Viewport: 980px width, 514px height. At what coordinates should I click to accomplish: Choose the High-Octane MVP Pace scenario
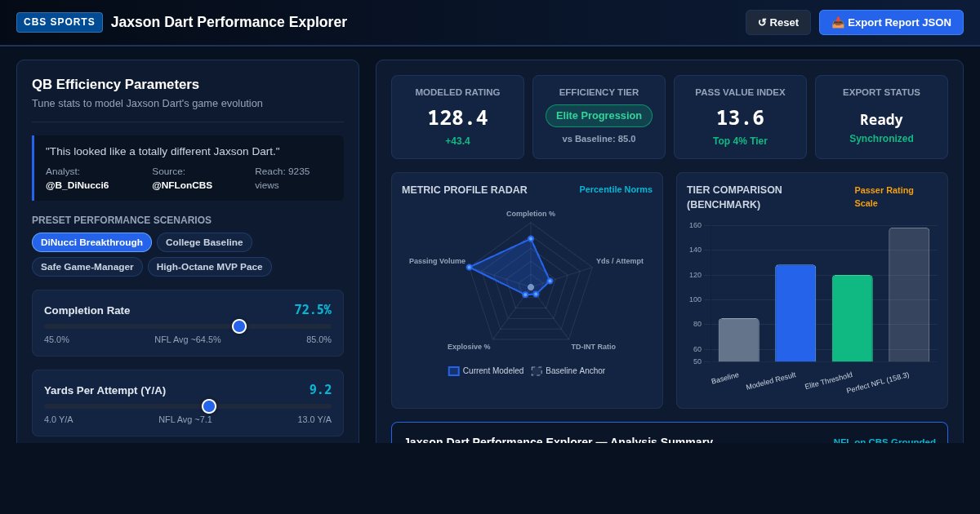click(210, 267)
